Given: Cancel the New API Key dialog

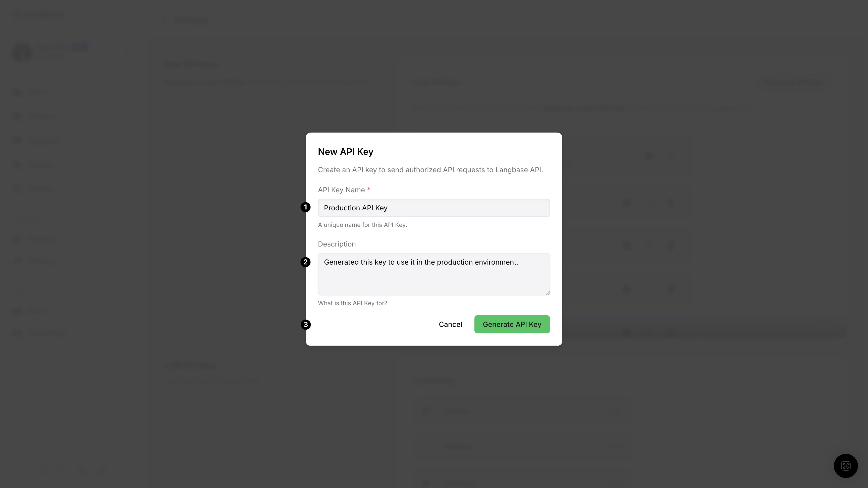Looking at the screenshot, I should [450, 324].
